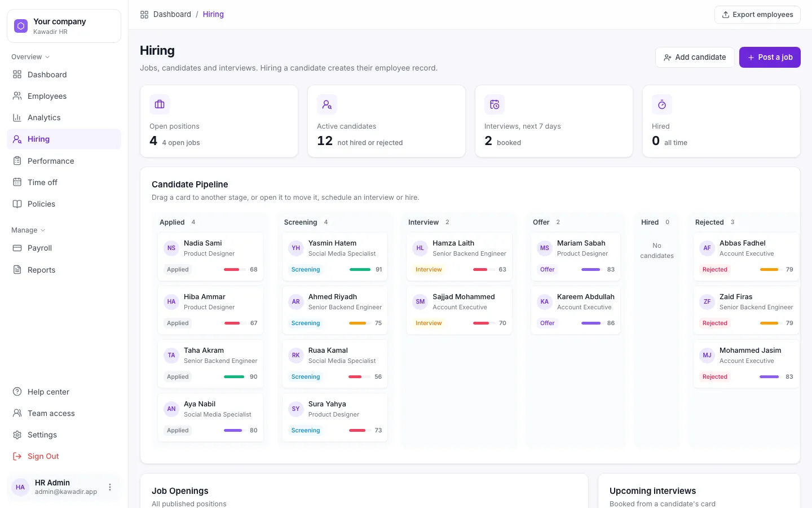This screenshot has height=508, width=812.
Task: Open Settings from the sidebar
Action: point(64,435)
